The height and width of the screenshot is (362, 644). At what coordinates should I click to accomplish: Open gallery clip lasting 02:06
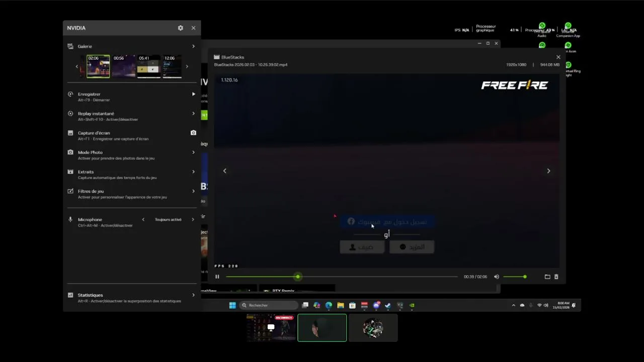click(98, 66)
